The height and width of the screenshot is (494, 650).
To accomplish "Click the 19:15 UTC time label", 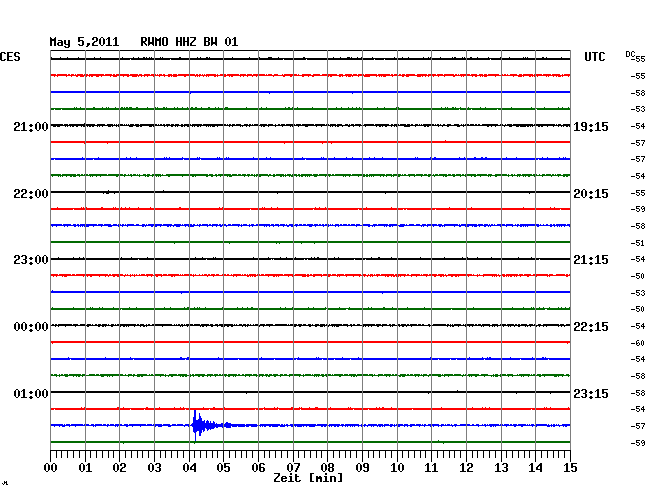I will click(591, 127).
